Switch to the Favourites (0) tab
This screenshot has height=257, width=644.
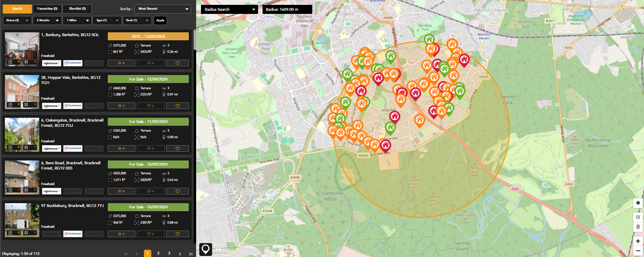(x=47, y=9)
